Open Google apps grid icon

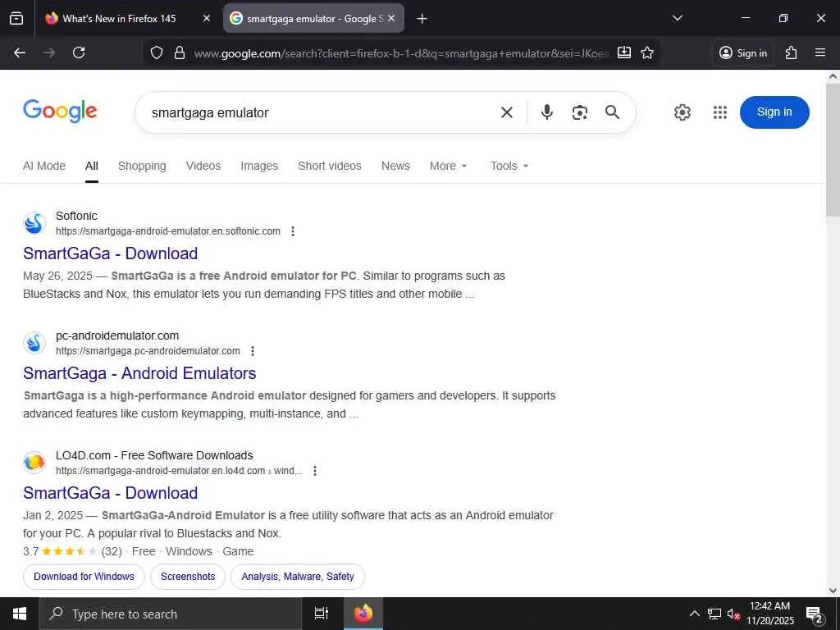(x=720, y=112)
